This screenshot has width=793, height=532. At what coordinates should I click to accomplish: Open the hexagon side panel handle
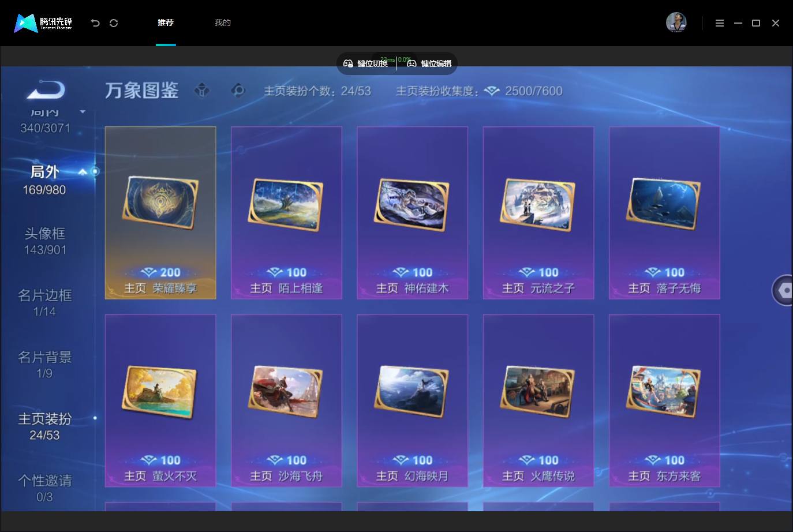click(x=783, y=290)
